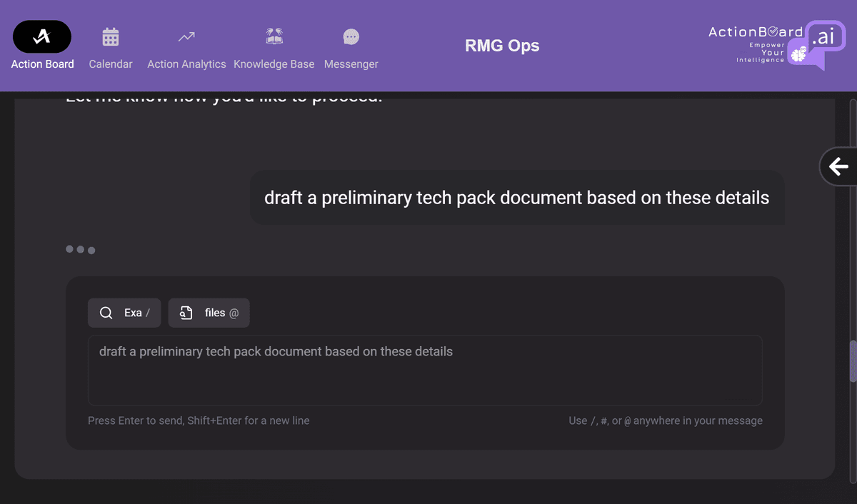Image resolution: width=857 pixels, height=504 pixels.
Task: Select the sent tech pack message bubble
Action: 516,198
